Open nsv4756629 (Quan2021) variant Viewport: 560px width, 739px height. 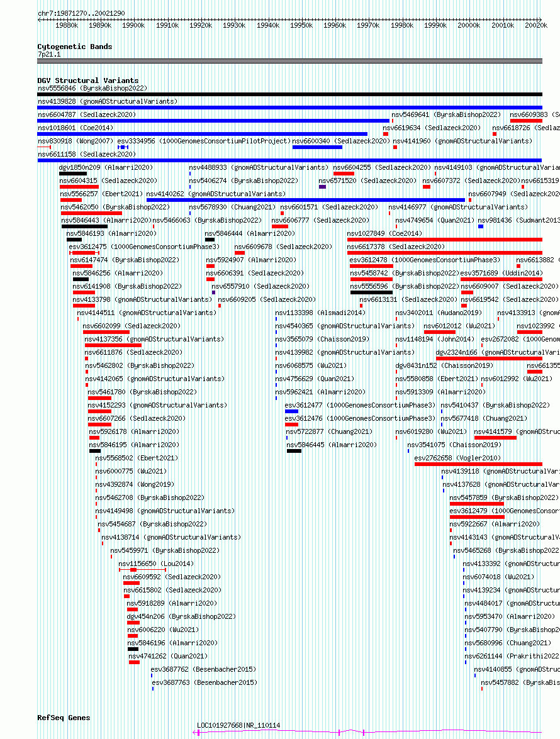pyautogui.click(x=315, y=379)
